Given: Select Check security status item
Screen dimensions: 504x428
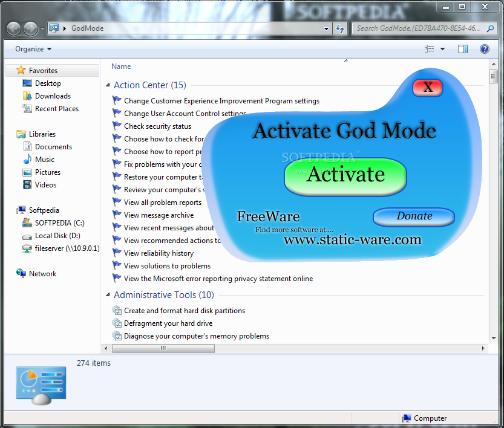Looking at the screenshot, I should pyautogui.click(x=157, y=126).
